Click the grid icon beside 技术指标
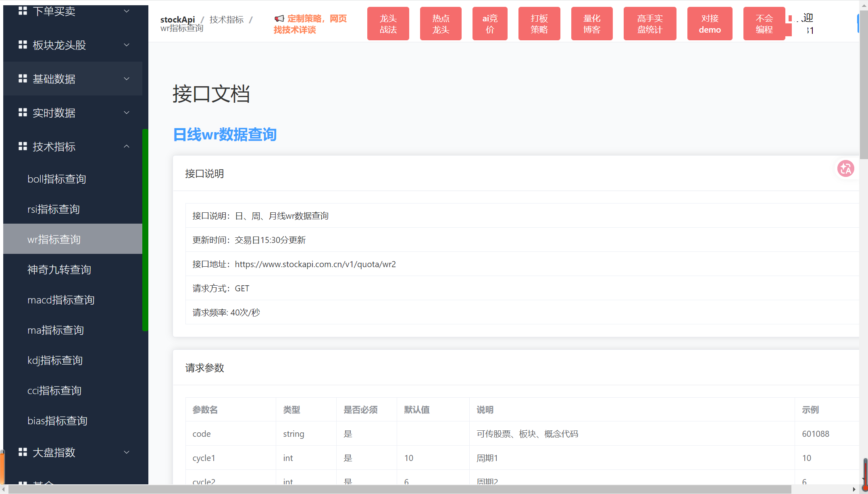868x494 pixels. coord(23,146)
